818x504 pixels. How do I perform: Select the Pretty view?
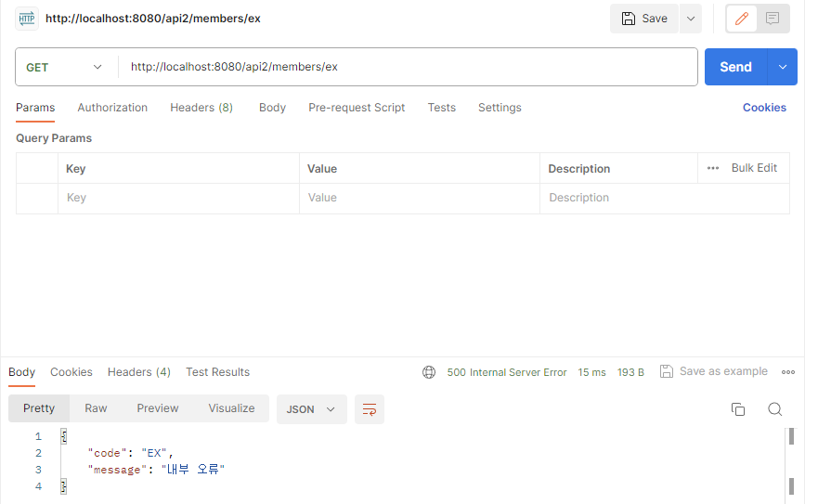[x=39, y=408]
